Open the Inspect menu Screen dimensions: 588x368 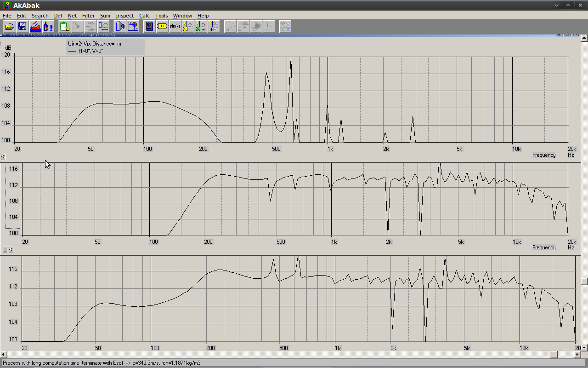point(124,16)
